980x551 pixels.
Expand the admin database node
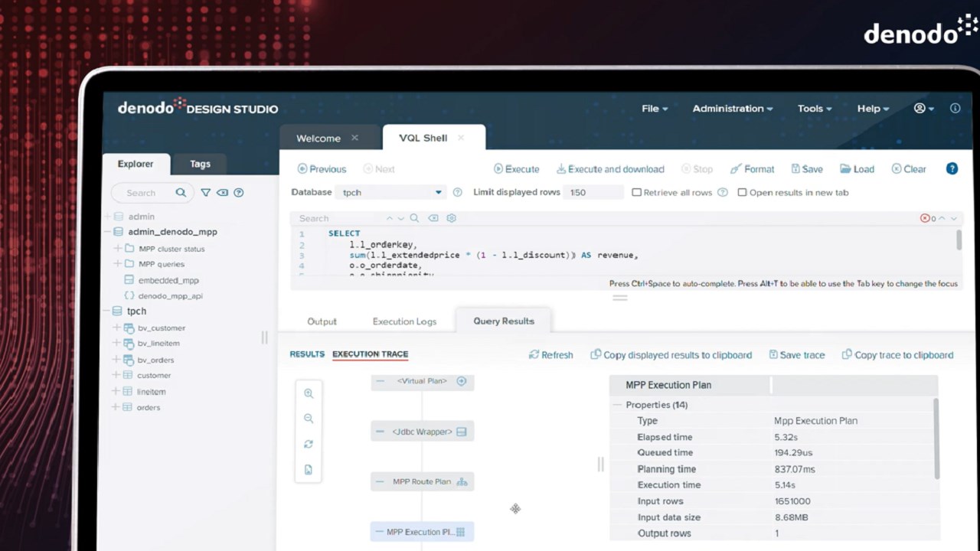108,217
